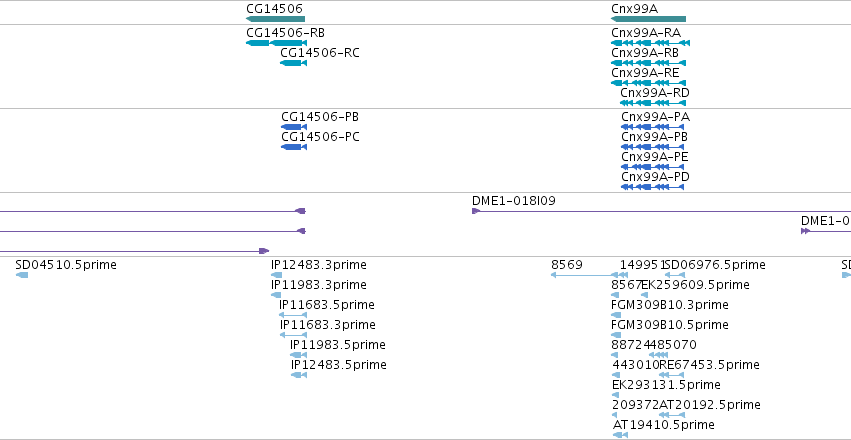Open the Cnx99A-PB protein label
851x440 pixels.
[x=655, y=137]
